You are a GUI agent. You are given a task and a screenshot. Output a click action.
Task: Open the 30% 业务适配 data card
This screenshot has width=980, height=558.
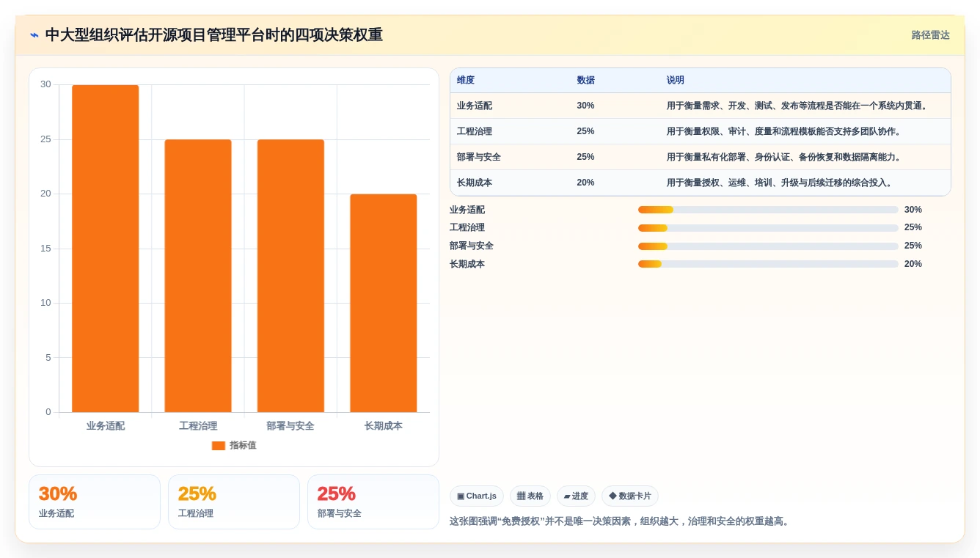click(95, 502)
